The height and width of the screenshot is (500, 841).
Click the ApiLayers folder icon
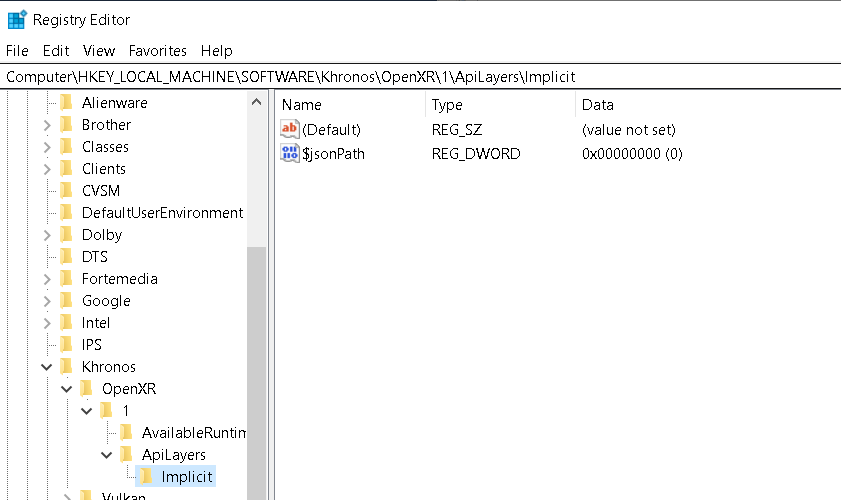[x=126, y=455]
